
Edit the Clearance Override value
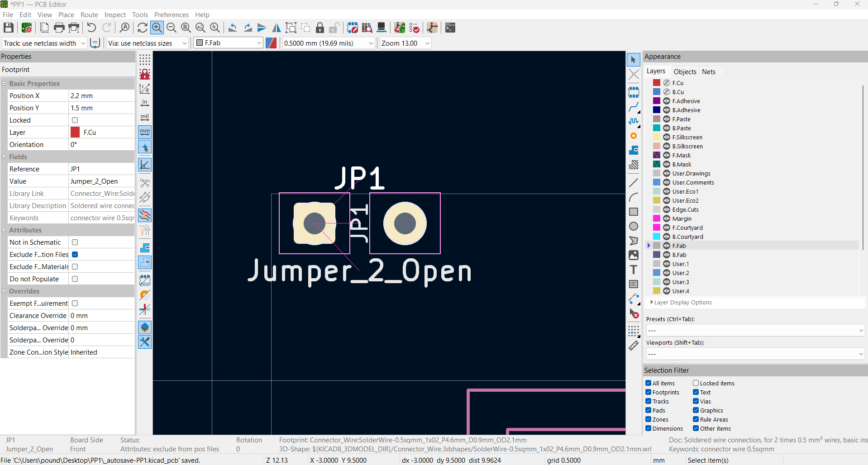pos(101,315)
